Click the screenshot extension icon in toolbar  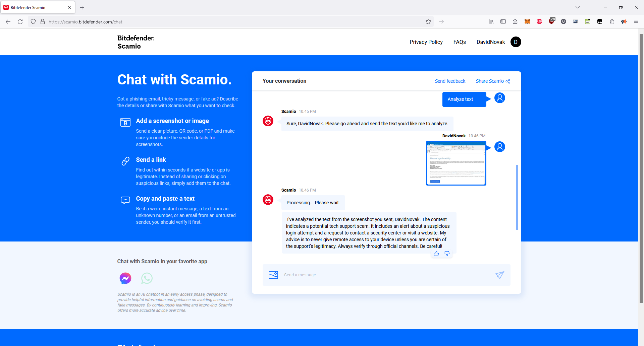pyautogui.click(x=576, y=22)
